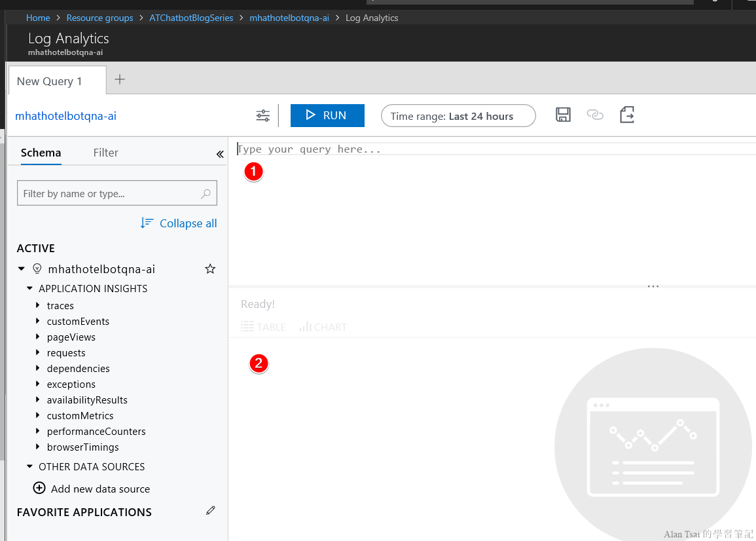This screenshot has width=756, height=541.
Task: Open Resource groups breadcrumb link
Action: click(x=99, y=18)
